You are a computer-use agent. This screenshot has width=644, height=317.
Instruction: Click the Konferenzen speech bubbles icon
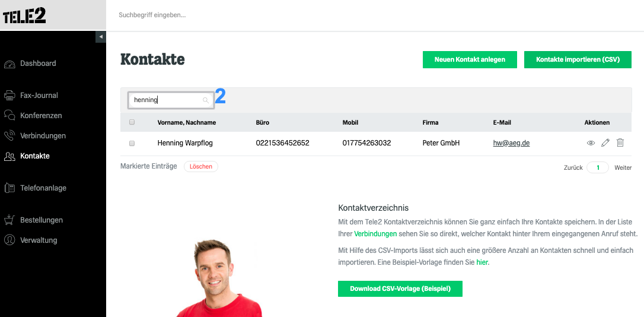tap(9, 116)
